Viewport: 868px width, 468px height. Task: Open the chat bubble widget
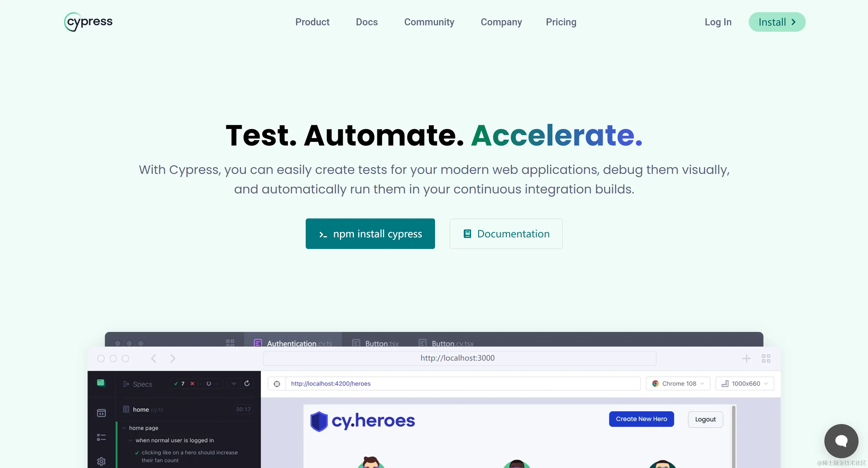(841, 441)
